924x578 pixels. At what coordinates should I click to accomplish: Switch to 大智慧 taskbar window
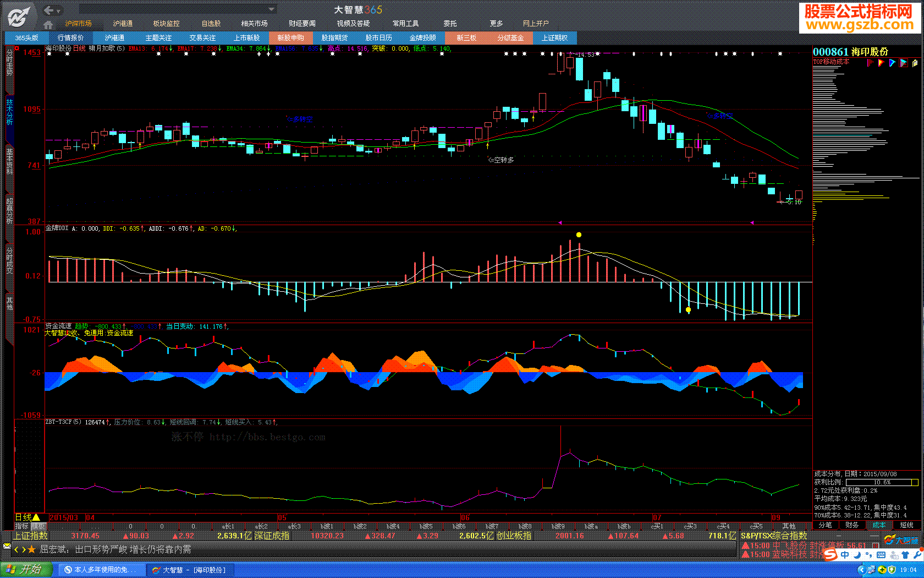click(189, 570)
